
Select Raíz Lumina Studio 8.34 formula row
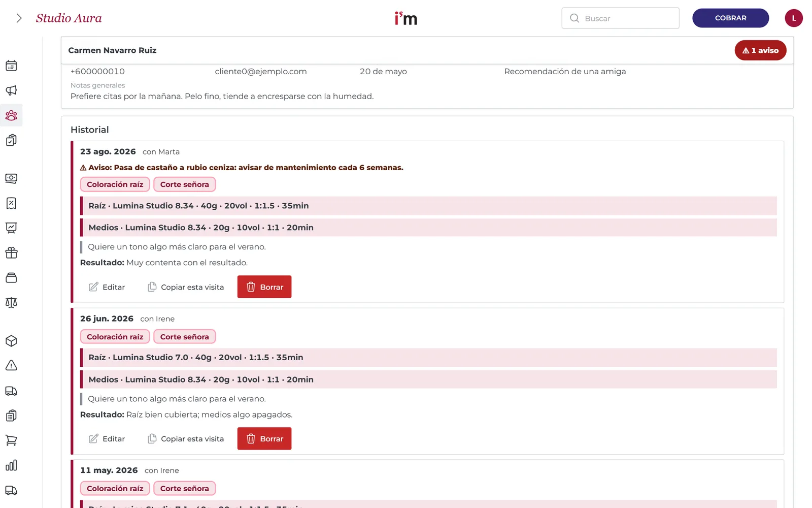coord(428,206)
